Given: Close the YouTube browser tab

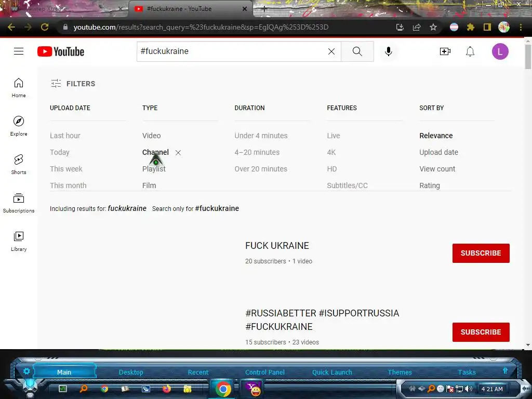Looking at the screenshot, I should (245, 9).
